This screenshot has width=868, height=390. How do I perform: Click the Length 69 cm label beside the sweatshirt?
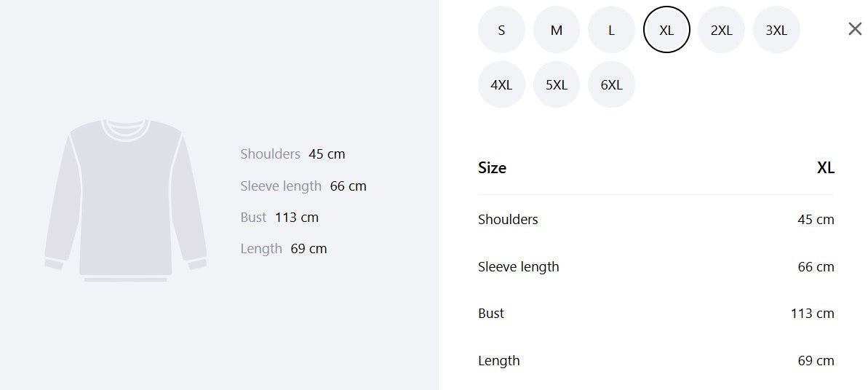point(284,249)
